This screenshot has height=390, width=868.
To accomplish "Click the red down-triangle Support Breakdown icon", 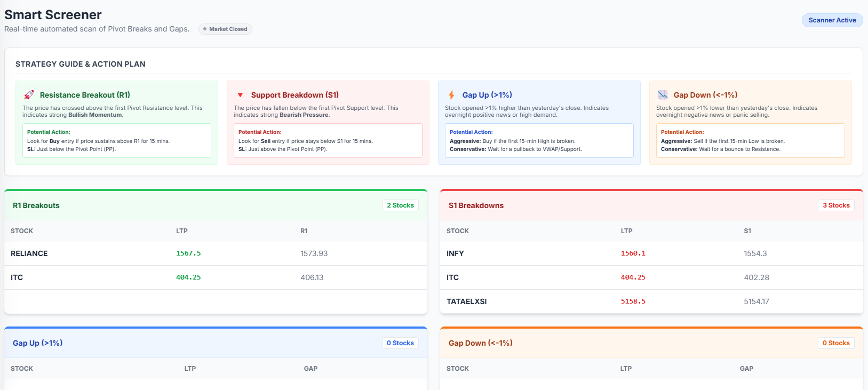I will [x=240, y=95].
